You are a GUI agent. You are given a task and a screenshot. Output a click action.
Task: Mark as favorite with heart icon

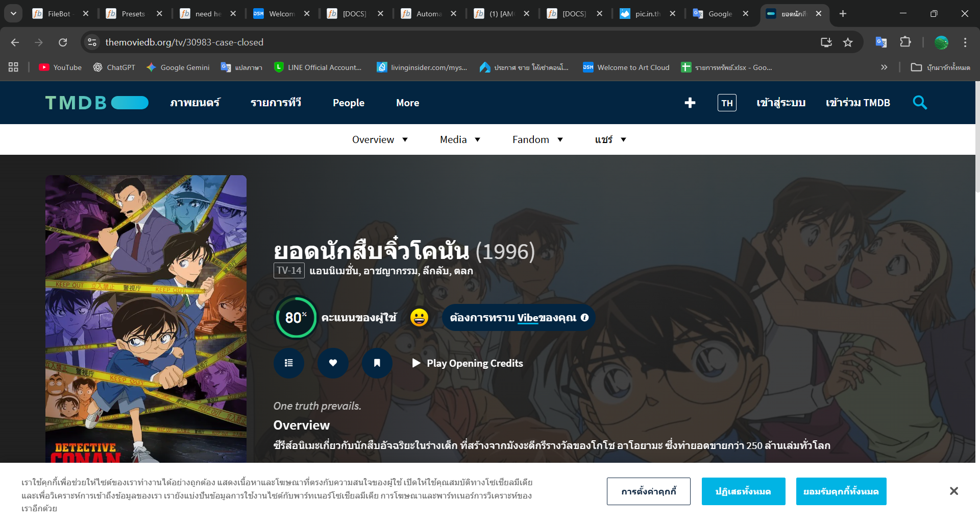[x=333, y=363]
